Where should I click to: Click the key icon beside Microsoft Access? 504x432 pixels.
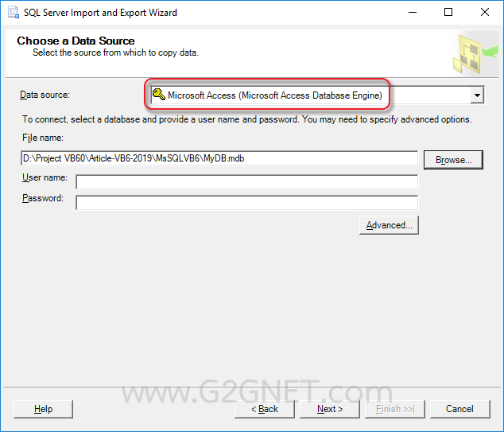[158, 95]
